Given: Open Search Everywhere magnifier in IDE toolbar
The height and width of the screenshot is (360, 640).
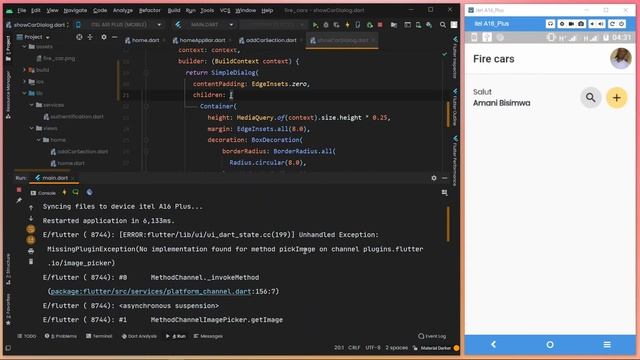Looking at the screenshot, I should click(x=443, y=25).
